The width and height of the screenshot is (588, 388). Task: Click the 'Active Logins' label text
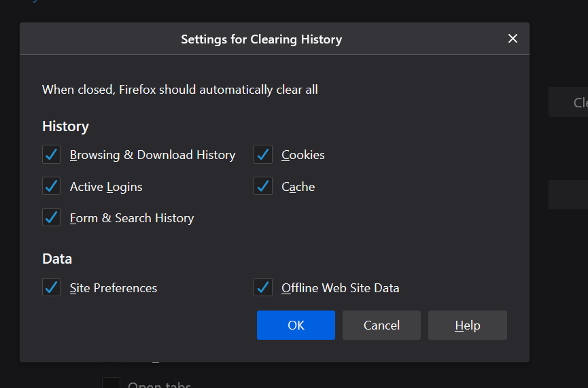coord(106,187)
